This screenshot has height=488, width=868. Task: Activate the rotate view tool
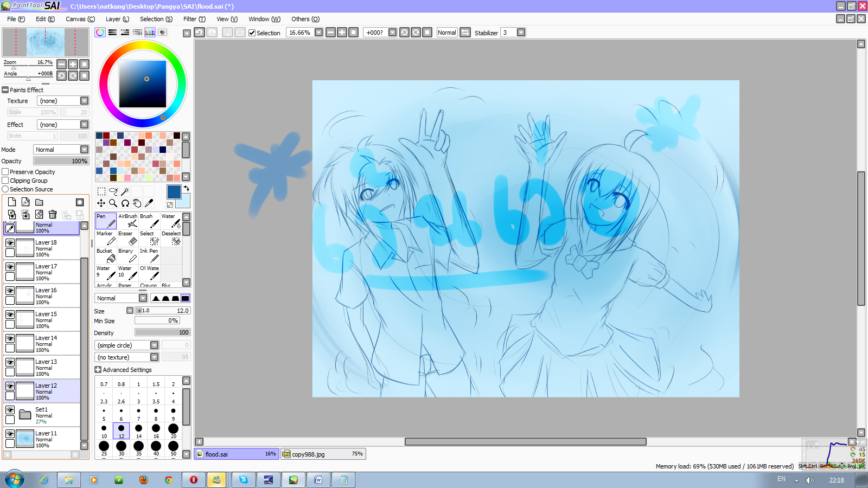pyautogui.click(x=125, y=203)
